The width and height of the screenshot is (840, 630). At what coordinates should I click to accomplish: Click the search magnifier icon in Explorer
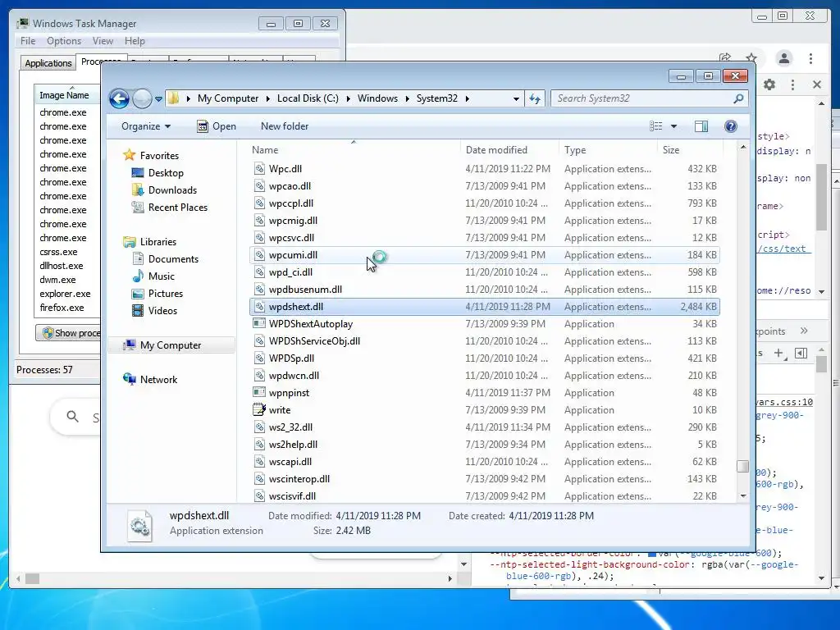tap(738, 98)
